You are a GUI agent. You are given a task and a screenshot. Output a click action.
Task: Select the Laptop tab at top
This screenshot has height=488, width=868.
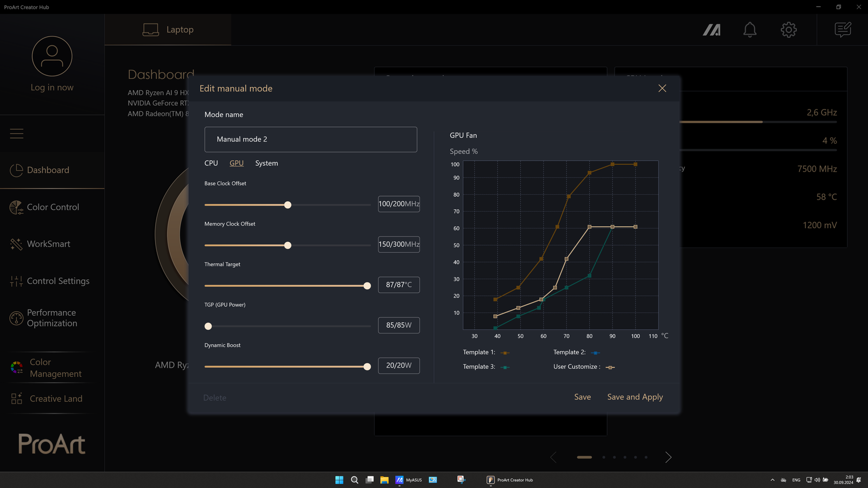point(168,30)
